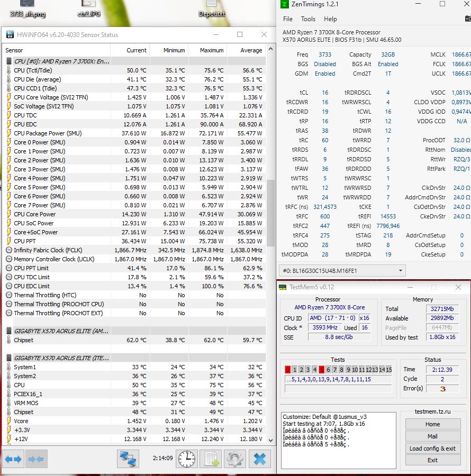This screenshot has width=471, height=476.
Task: Click TestMem5 test progress bar
Action: coord(338,389)
